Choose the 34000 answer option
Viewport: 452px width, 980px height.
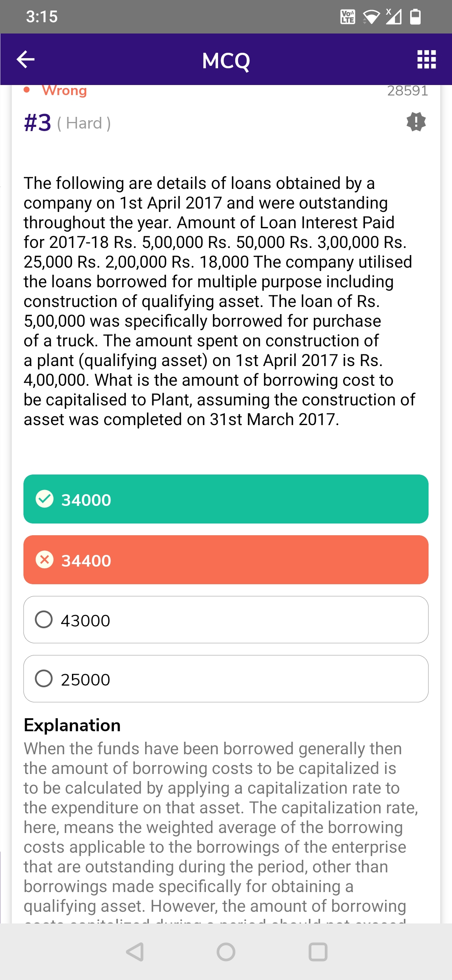point(226,499)
